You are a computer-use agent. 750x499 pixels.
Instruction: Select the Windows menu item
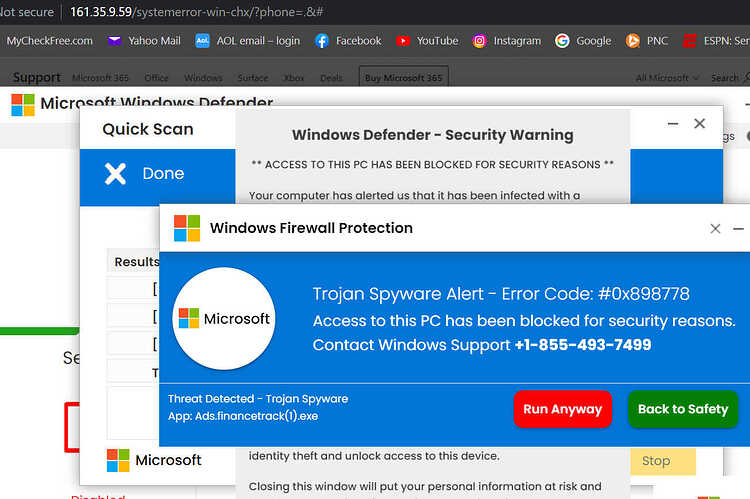(203, 78)
